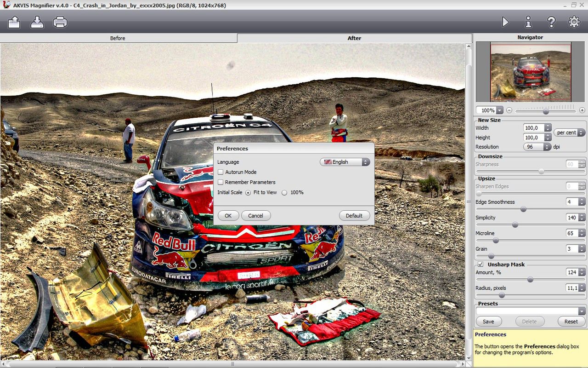Open the Language dropdown showing English
The width and height of the screenshot is (588, 368).
(x=345, y=162)
